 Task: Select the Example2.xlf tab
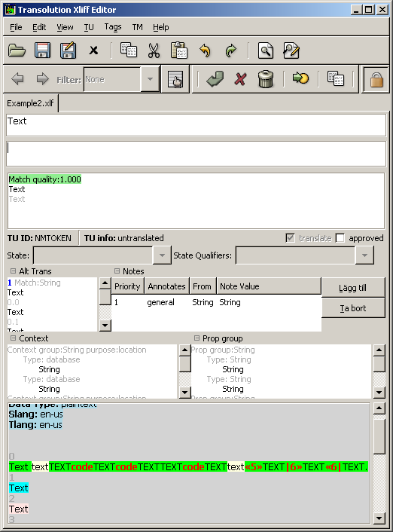coord(31,103)
